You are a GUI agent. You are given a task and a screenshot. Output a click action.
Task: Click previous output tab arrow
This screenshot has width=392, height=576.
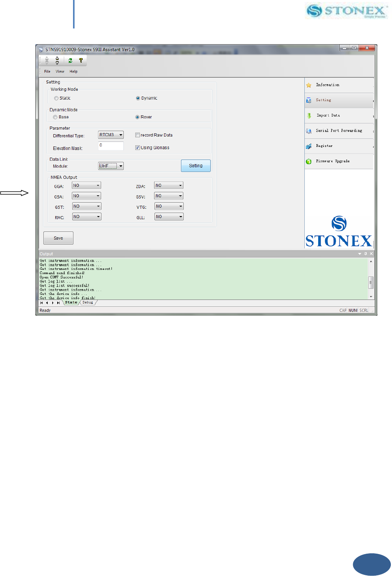pos(47,303)
